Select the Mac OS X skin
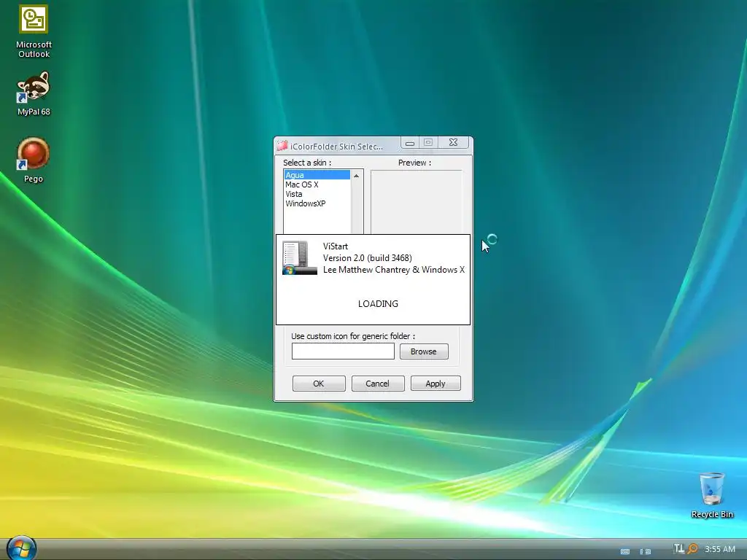 [x=317, y=184]
